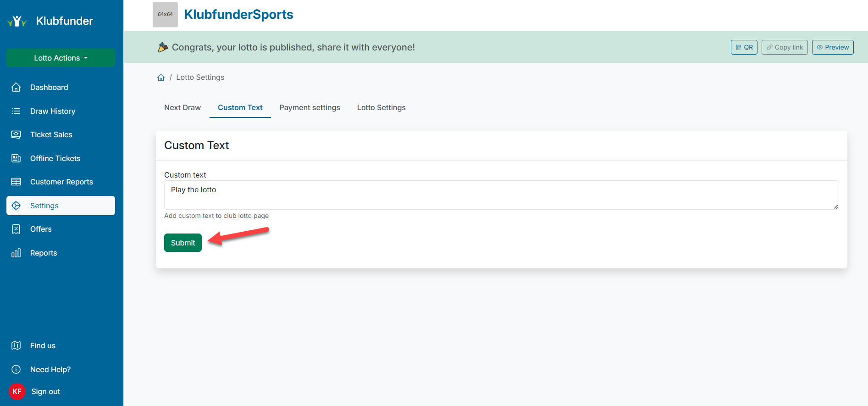Image resolution: width=868 pixels, height=406 pixels.
Task: Select the Lotto Settings tab
Action: coord(381,107)
